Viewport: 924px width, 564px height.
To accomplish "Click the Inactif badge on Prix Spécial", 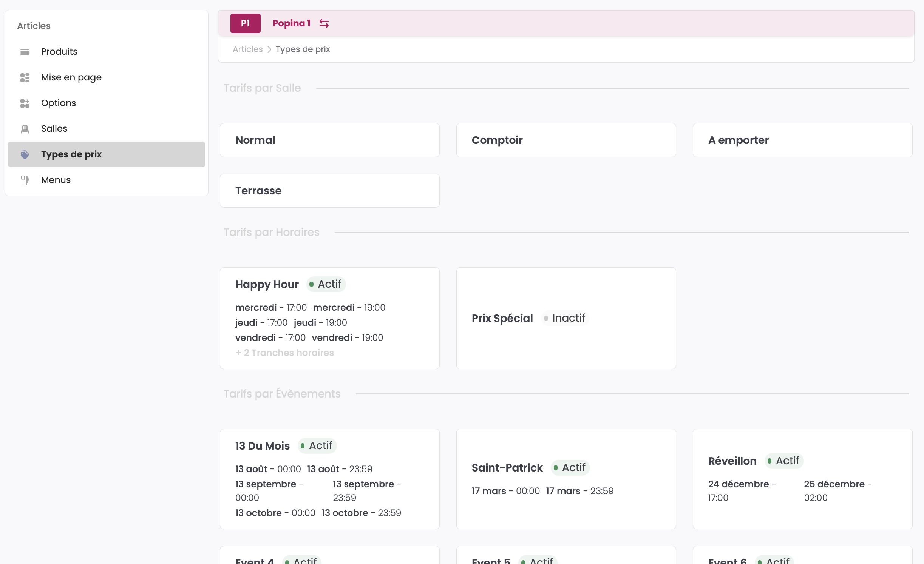I will [565, 318].
